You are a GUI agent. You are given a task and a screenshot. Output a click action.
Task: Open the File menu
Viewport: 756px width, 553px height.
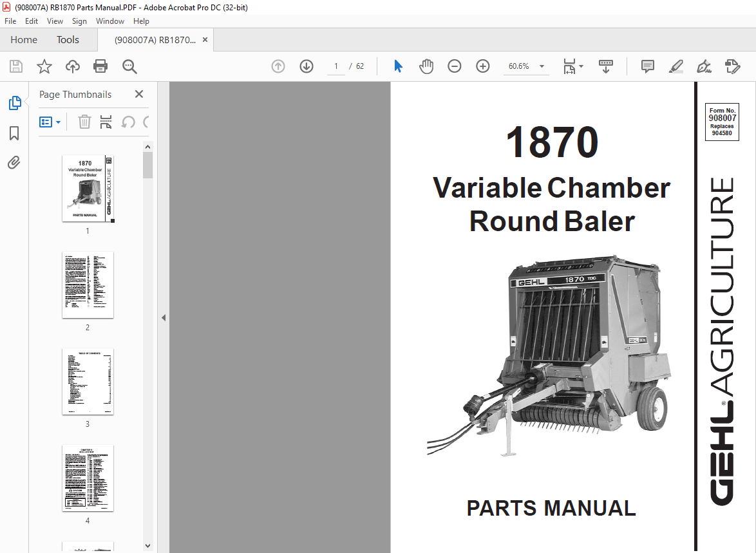[10, 21]
